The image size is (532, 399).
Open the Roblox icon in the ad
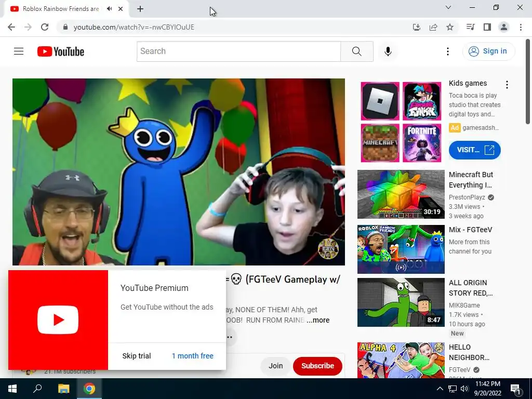tap(380, 101)
